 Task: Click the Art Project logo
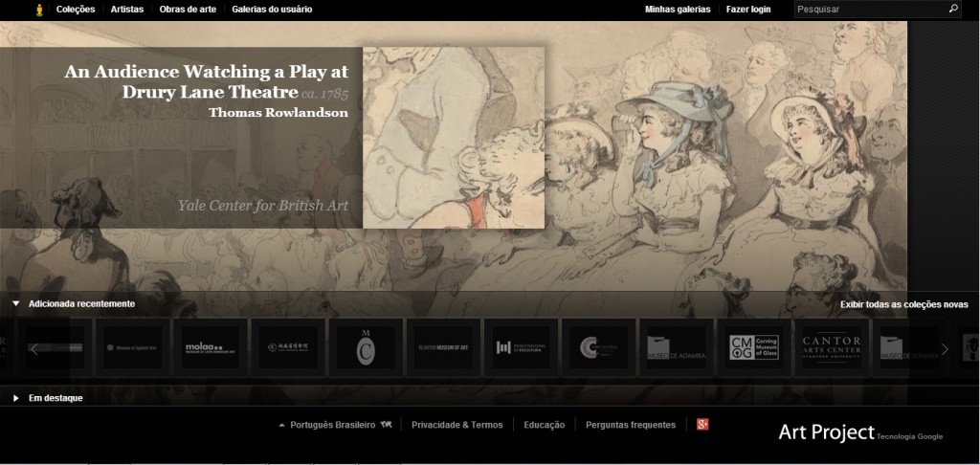(x=826, y=432)
